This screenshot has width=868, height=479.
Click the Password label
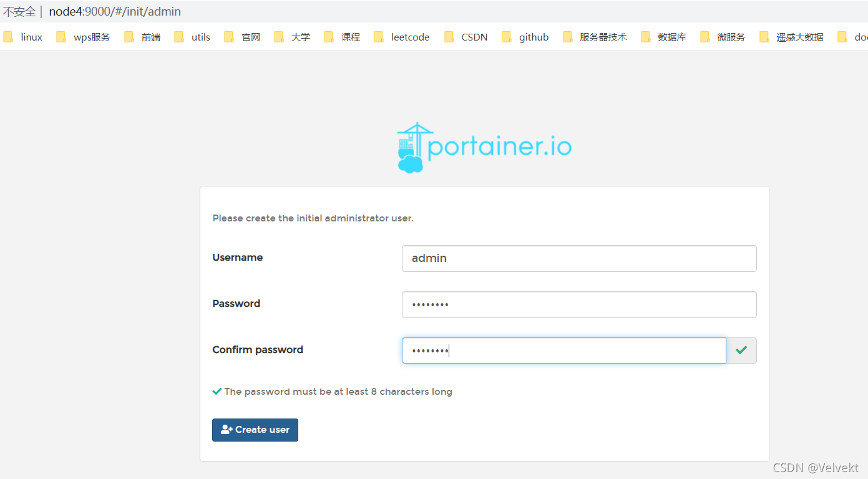tap(236, 304)
